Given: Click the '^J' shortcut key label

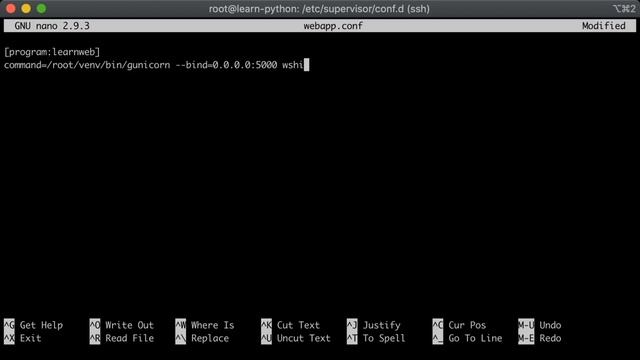Looking at the screenshot, I should [352, 325].
